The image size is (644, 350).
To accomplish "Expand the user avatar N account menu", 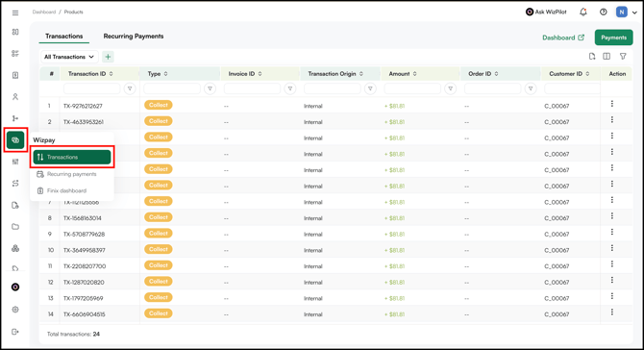I will pos(627,12).
